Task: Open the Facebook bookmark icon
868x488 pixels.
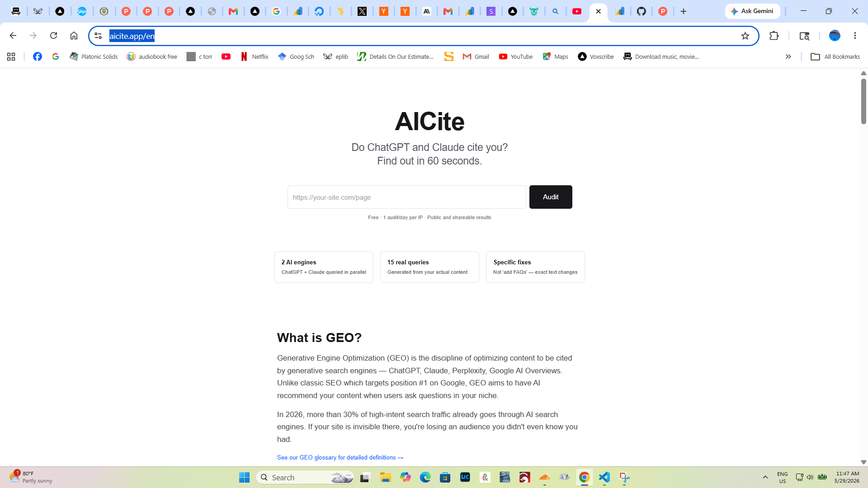Action: [38, 56]
